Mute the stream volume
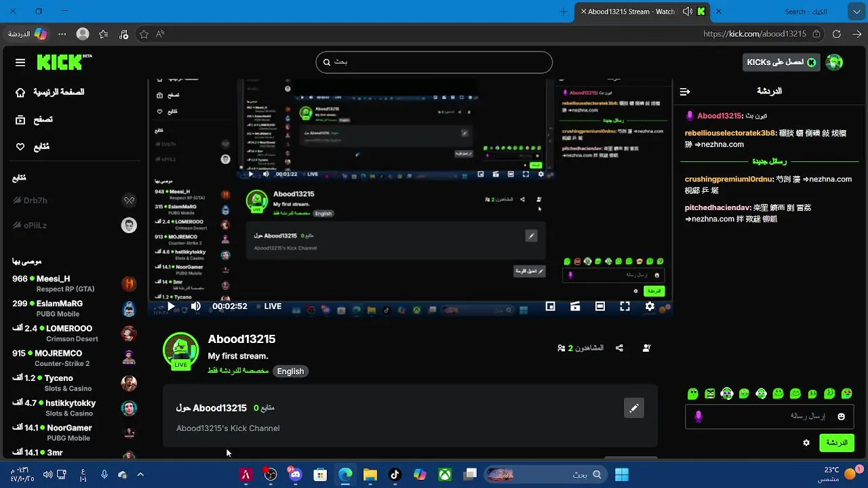868x488 pixels. click(195, 306)
